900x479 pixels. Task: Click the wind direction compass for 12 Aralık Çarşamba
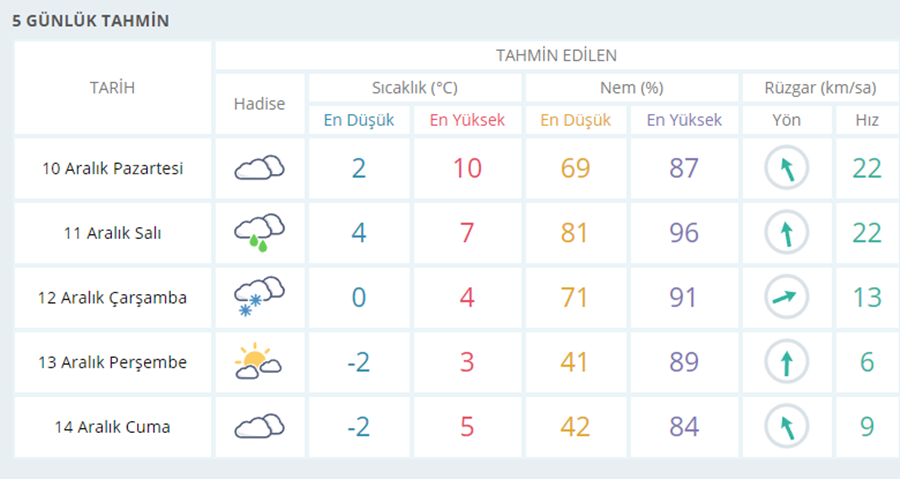point(786,297)
